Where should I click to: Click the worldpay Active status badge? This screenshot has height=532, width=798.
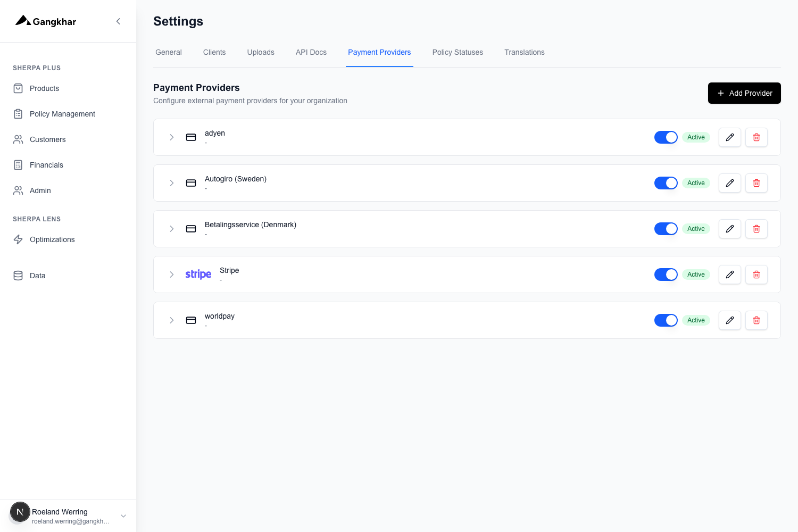coord(696,320)
